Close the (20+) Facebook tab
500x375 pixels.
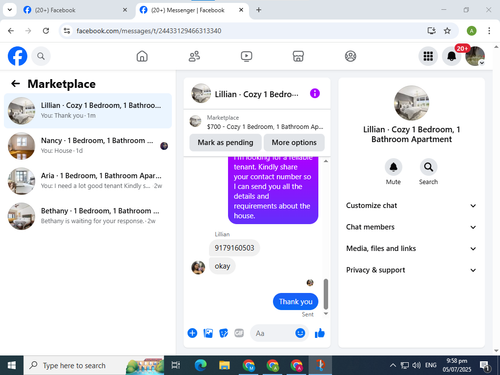point(125,10)
